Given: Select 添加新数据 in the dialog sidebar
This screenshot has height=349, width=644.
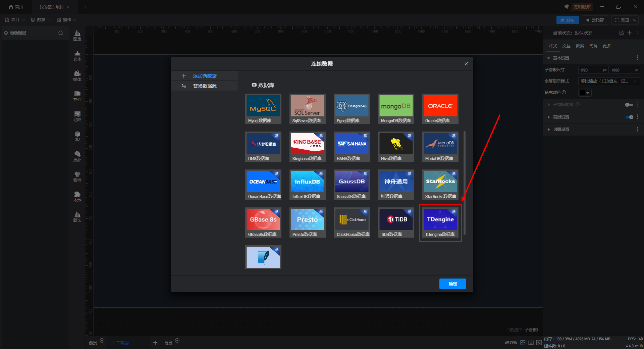Looking at the screenshot, I should 205,76.
